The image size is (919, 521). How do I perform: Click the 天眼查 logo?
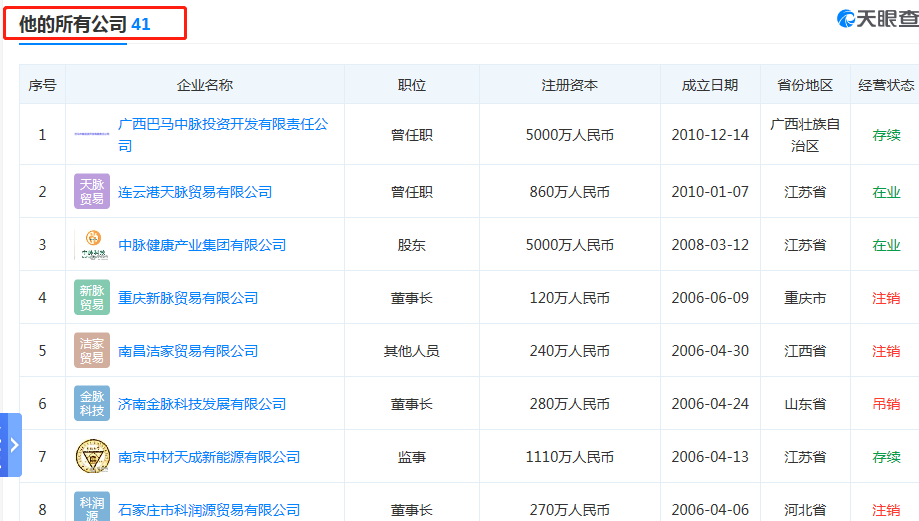pos(877,19)
